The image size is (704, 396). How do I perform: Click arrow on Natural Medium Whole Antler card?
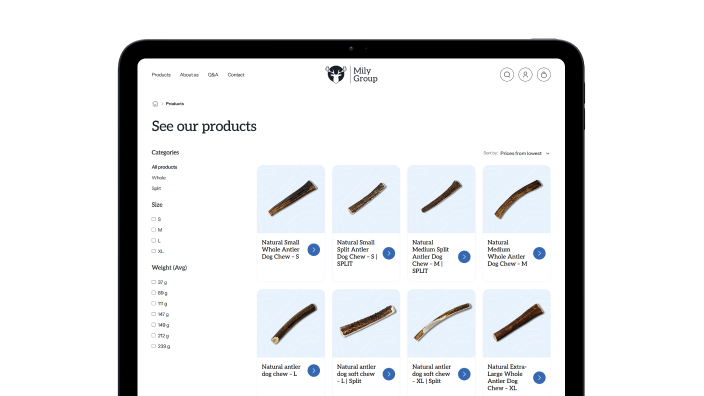tap(539, 253)
